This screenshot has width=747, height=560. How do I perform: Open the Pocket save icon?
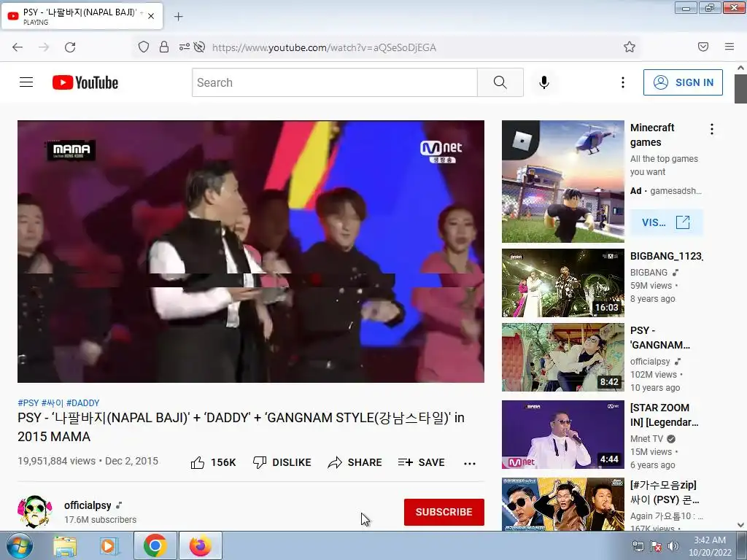tap(703, 47)
